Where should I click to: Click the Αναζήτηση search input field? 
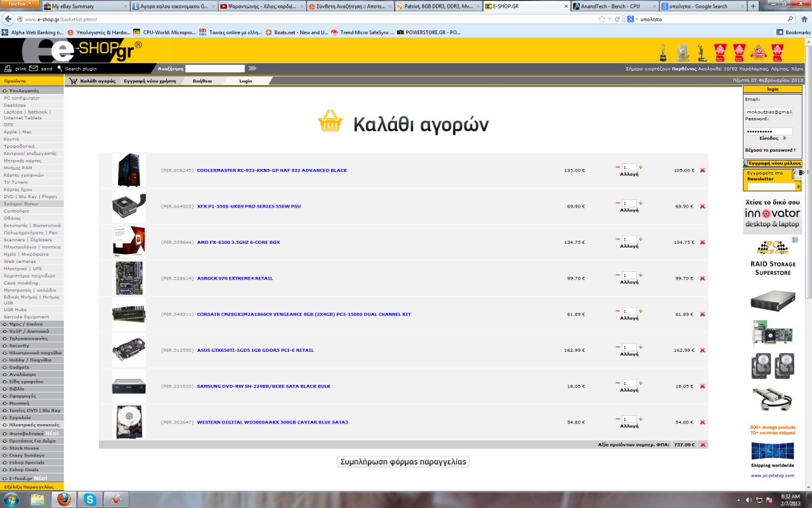click(x=214, y=69)
